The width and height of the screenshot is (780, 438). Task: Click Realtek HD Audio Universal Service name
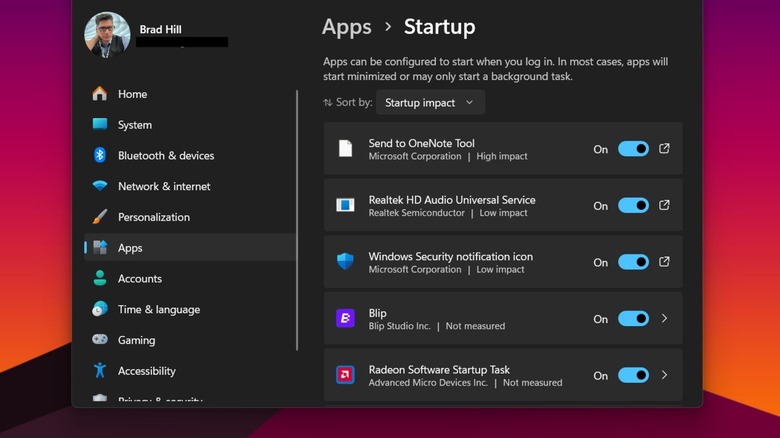tap(452, 200)
